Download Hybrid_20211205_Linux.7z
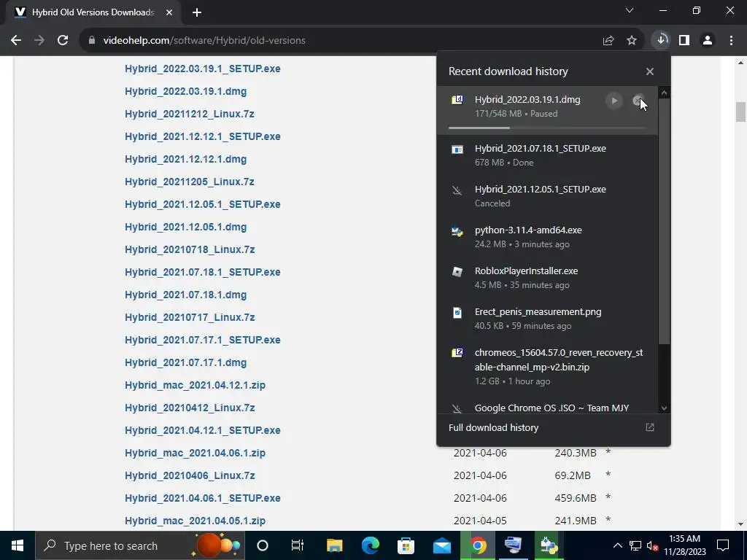The width and height of the screenshot is (747, 560). pos(189,182)
